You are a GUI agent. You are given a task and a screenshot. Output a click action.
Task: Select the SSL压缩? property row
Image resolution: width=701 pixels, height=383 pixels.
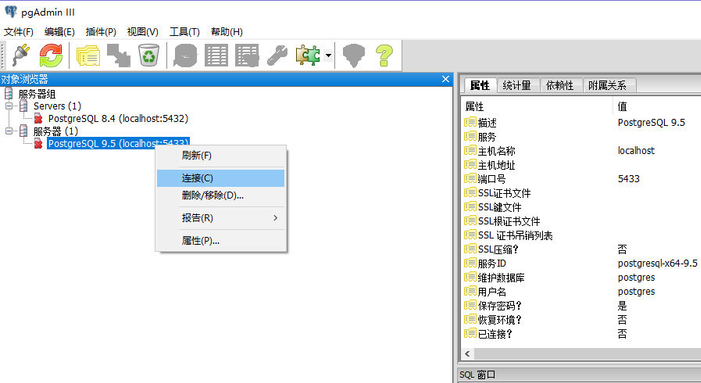(x=582, y=249)
